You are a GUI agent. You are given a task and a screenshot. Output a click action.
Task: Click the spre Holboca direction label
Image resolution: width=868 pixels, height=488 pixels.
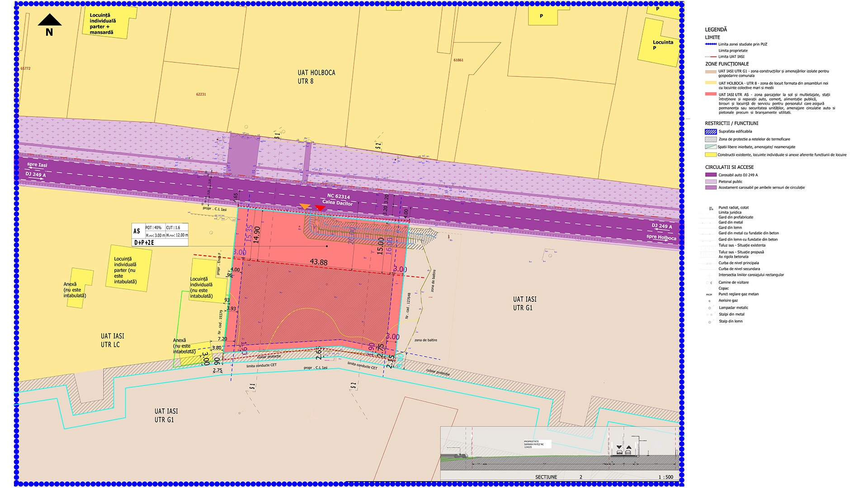click(661, 237)
